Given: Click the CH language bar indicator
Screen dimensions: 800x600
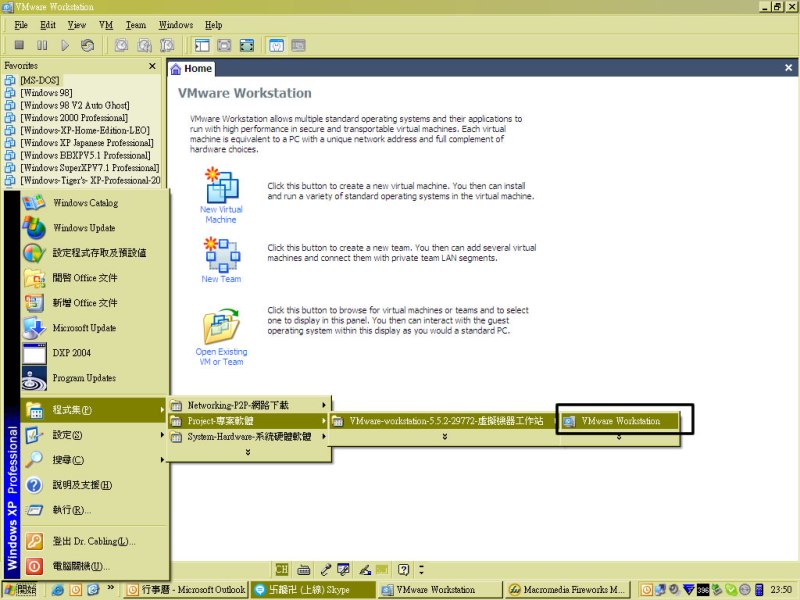Looking at the screenshot, I should [x=282, y=569].
